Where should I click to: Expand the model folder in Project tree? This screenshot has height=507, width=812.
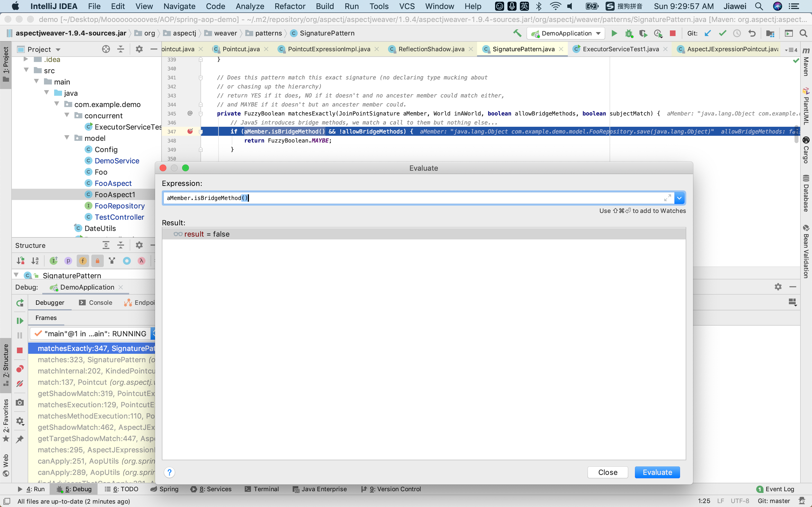point(67,137)
